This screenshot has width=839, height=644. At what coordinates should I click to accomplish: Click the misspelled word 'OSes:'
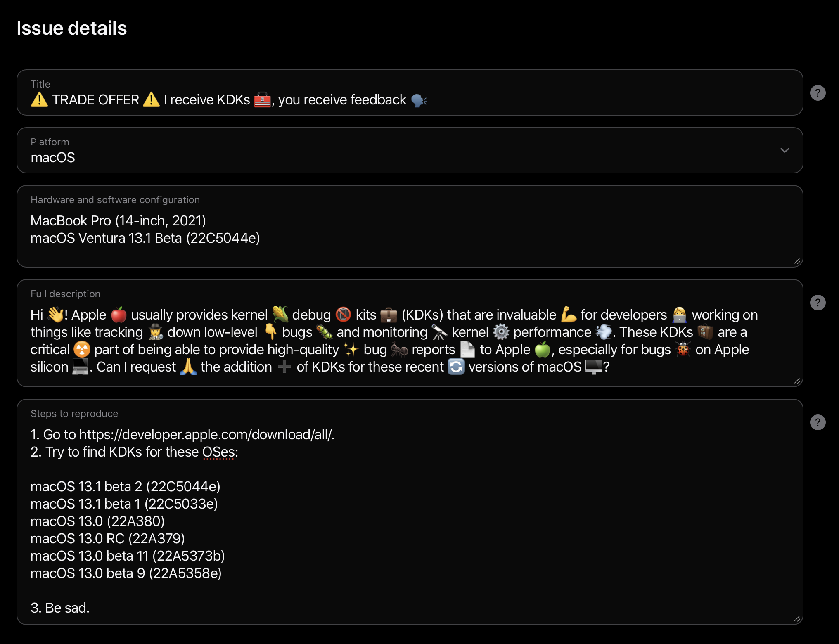pyautogui.click(x=220, y=452)
